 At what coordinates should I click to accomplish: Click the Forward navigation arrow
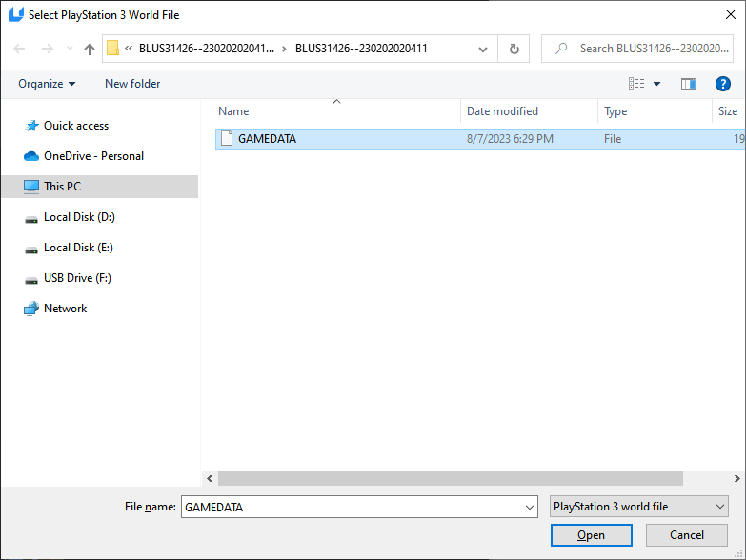(x=47, y=49)
